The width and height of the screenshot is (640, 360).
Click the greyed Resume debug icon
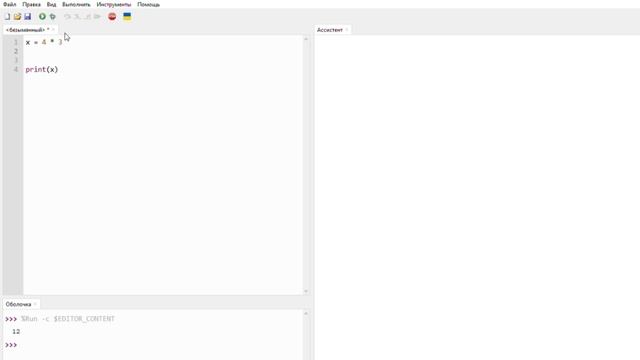click(97, 17)
